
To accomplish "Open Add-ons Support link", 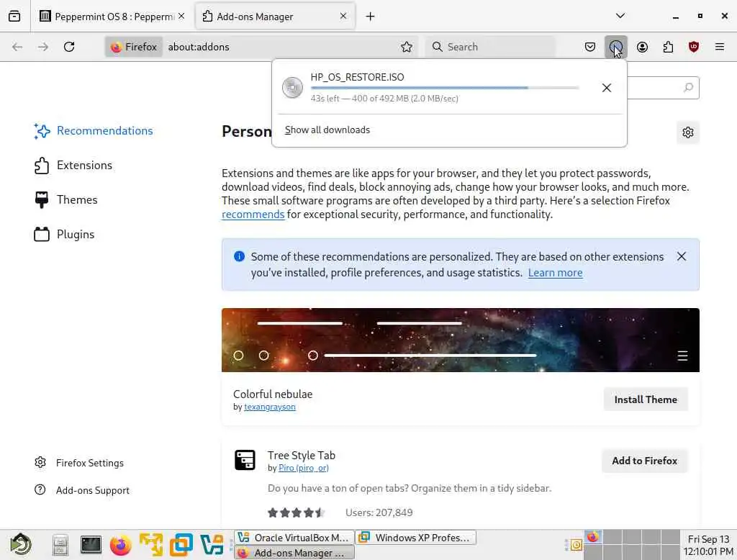I will coord(82,490).
